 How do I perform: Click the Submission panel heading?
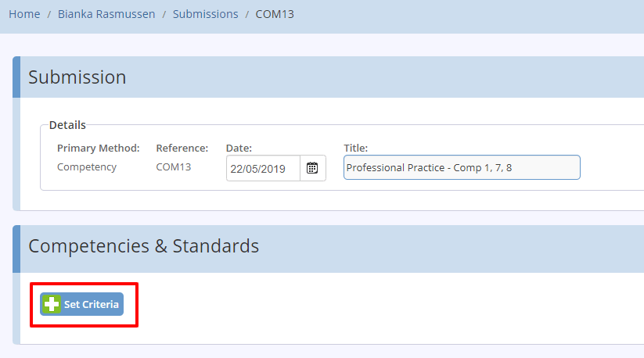pos(77,77)
